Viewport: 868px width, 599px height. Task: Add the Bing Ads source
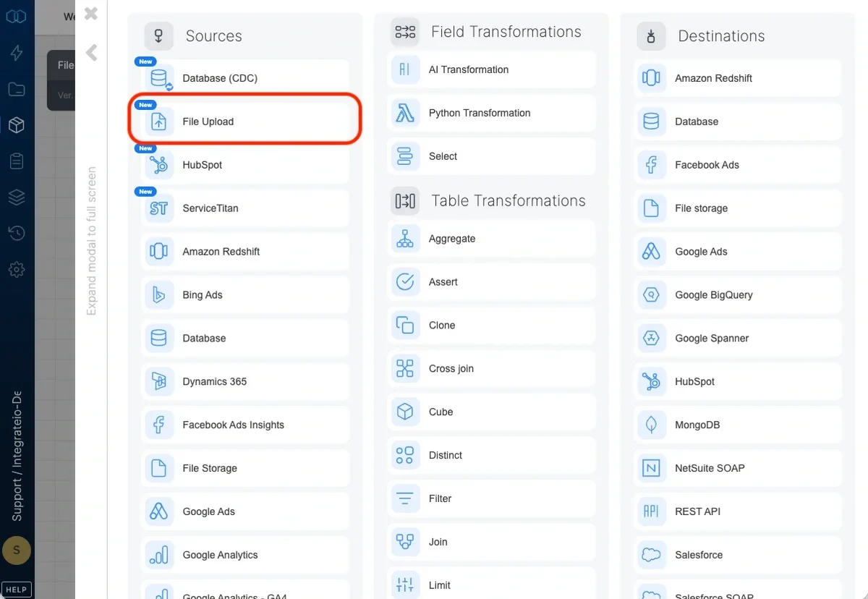[x=244, y=295]
